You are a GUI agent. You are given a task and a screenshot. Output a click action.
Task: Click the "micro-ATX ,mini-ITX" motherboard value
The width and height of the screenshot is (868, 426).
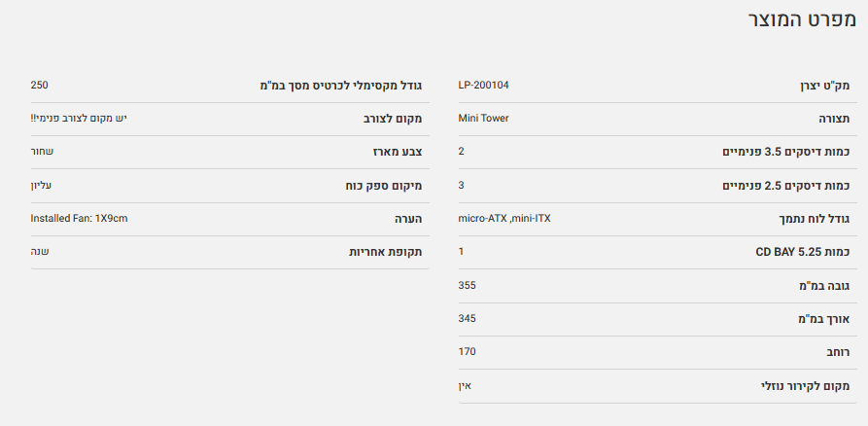tap(504, 218)
